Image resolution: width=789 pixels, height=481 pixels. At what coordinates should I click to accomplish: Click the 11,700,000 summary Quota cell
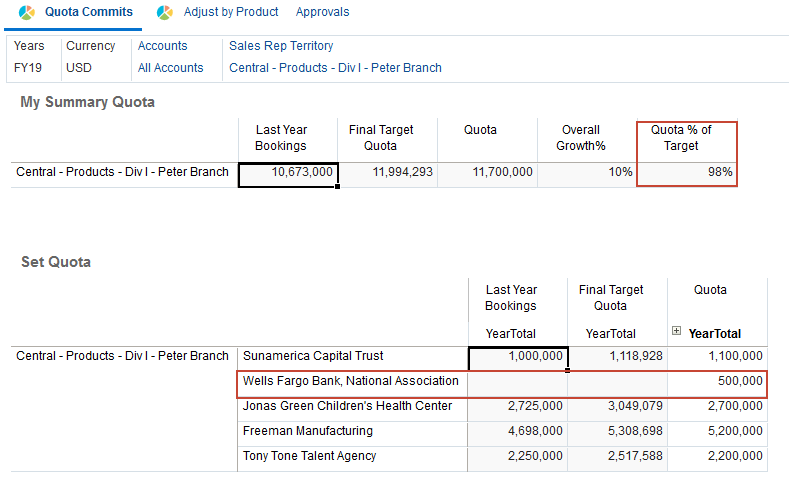coord(488,173)
